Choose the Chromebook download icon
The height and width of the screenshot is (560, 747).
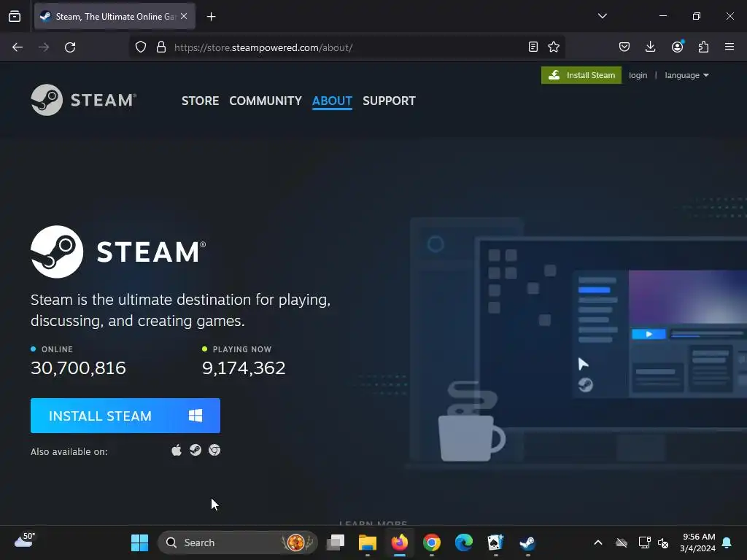pos(214,450)
